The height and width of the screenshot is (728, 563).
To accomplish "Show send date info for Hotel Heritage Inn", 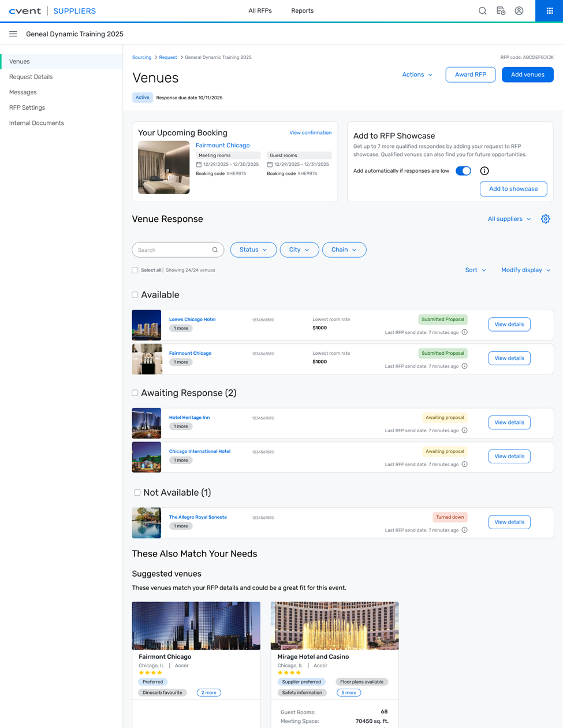I will 464,430.
